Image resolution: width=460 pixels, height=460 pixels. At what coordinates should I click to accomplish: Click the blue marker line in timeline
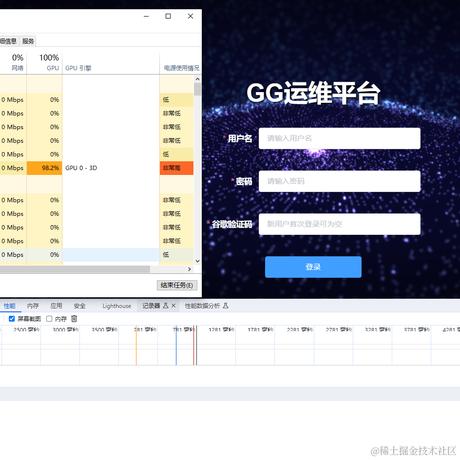pyautogui.click(x=176, y=345)
